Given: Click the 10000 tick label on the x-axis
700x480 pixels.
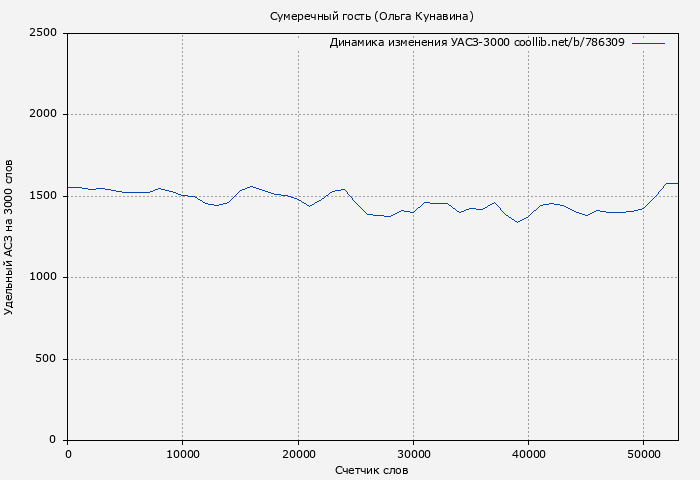Looking at the screenshot, I should click(183, 454).
